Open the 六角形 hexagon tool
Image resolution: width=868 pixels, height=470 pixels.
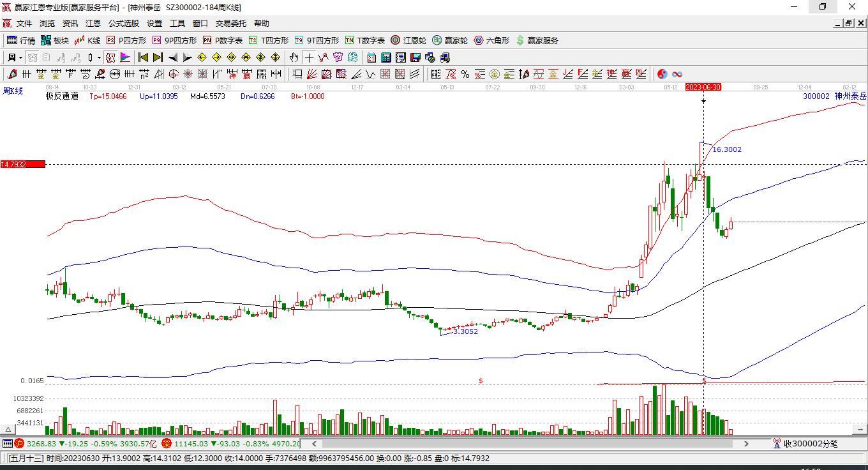click(491, 40)
